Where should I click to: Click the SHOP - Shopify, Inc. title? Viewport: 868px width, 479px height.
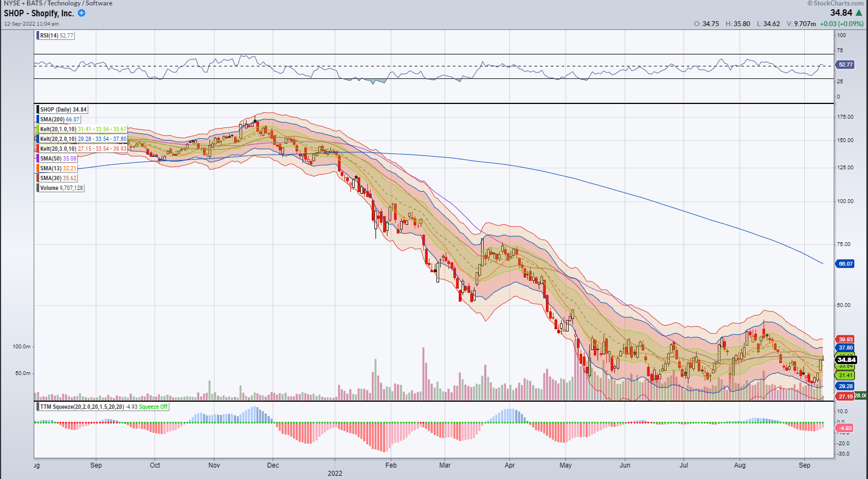pos(39,13)
